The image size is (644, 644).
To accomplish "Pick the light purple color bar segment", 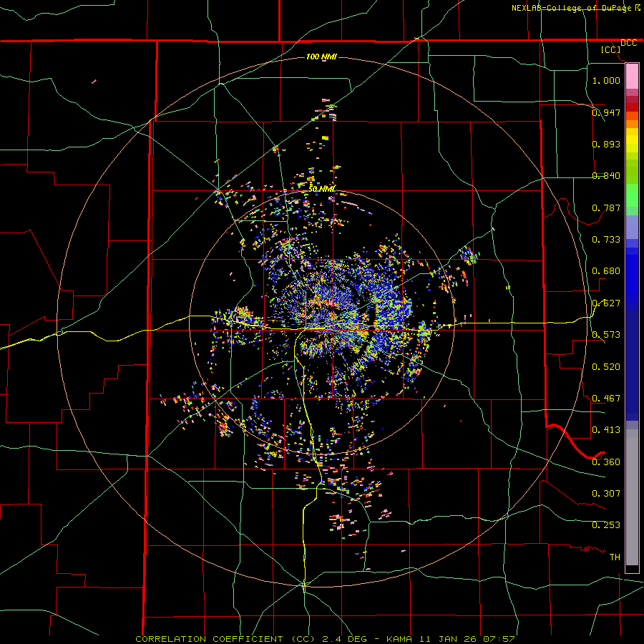I will pyautogui.click(x=632, y=227).
